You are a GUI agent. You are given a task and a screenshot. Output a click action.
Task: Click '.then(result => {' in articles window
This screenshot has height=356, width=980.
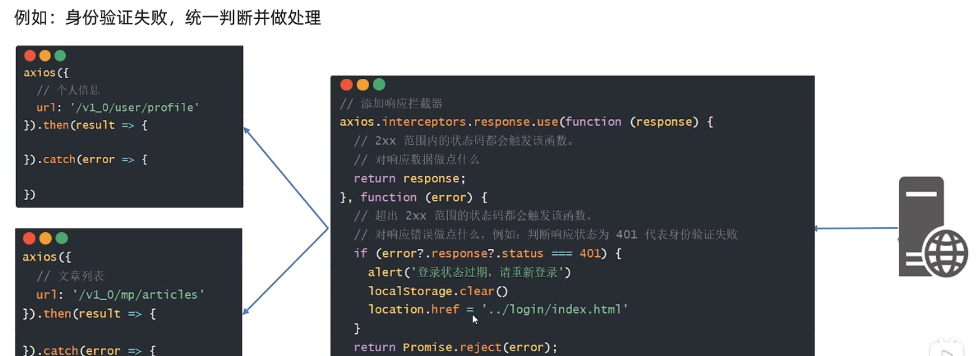89,314
